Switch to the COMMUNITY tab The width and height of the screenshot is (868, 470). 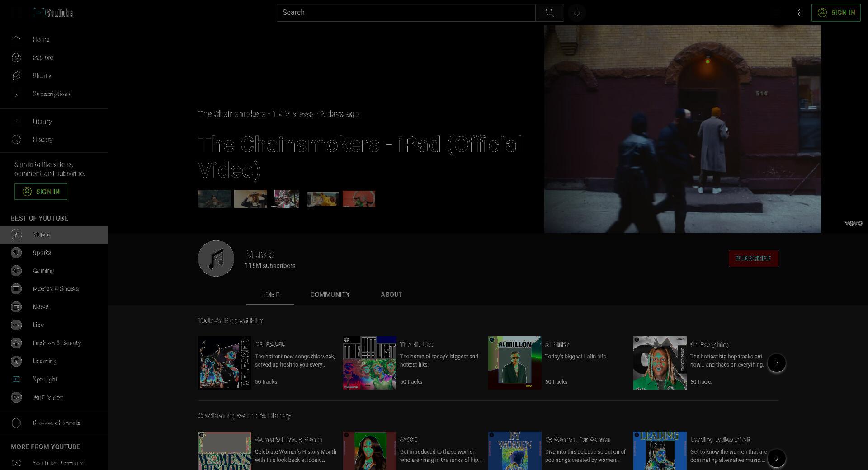[330, 295]
